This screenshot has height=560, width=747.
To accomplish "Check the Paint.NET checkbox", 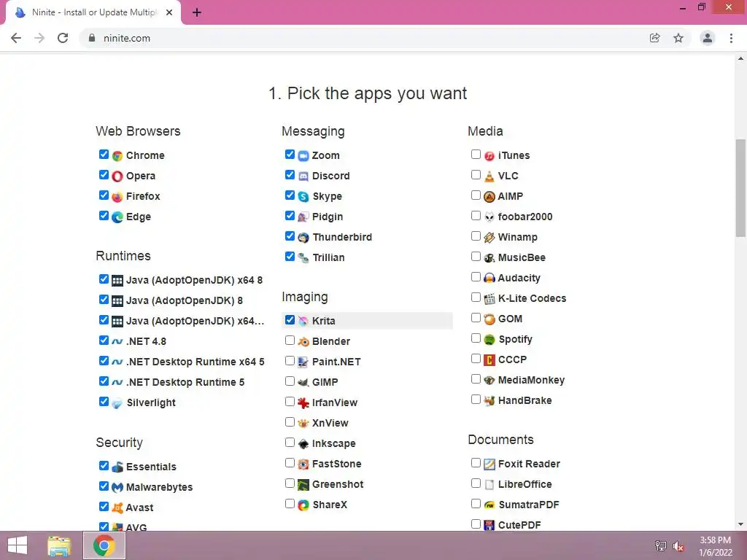I will [x=290, y=360].
